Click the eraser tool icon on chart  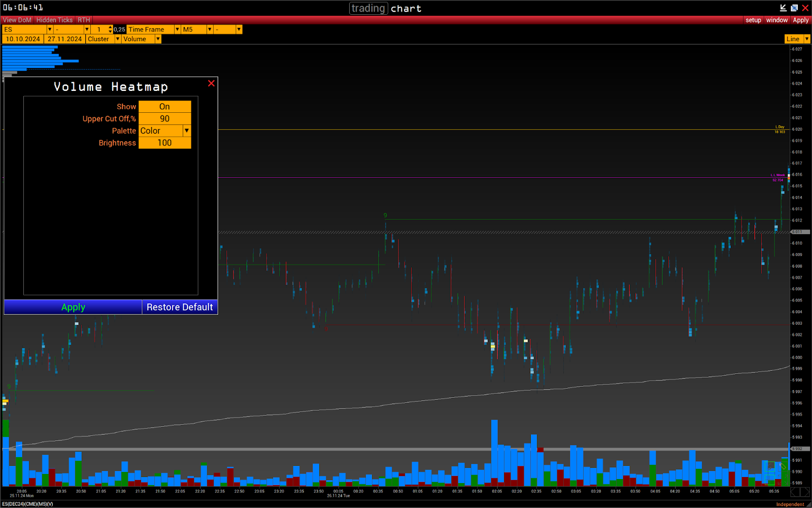783,466
